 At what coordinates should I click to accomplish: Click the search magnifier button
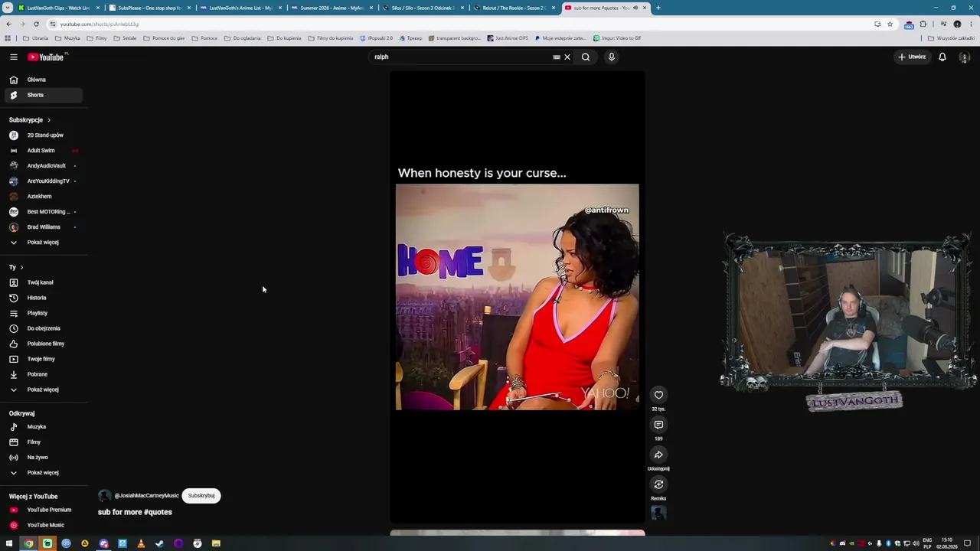click(x=586, y=57)
